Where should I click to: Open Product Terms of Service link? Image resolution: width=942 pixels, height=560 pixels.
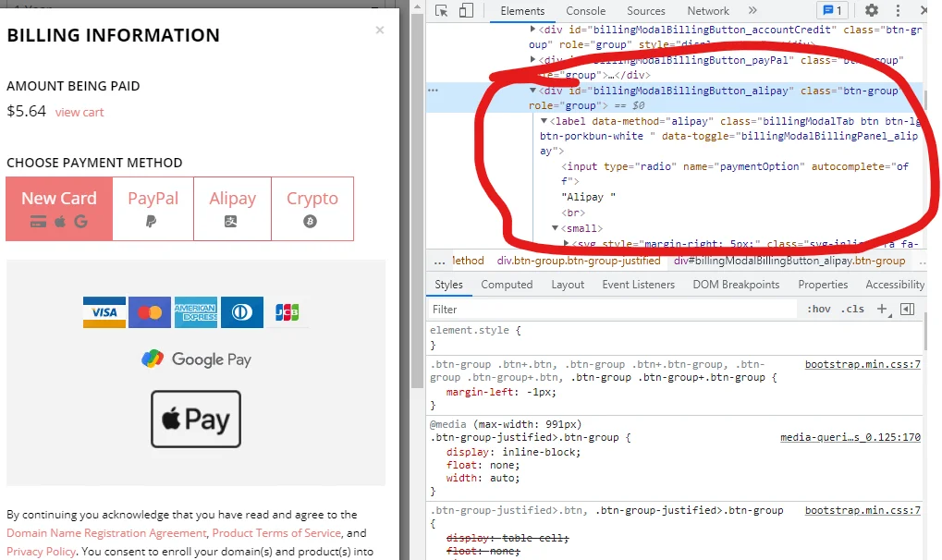(x=276, y=533)
